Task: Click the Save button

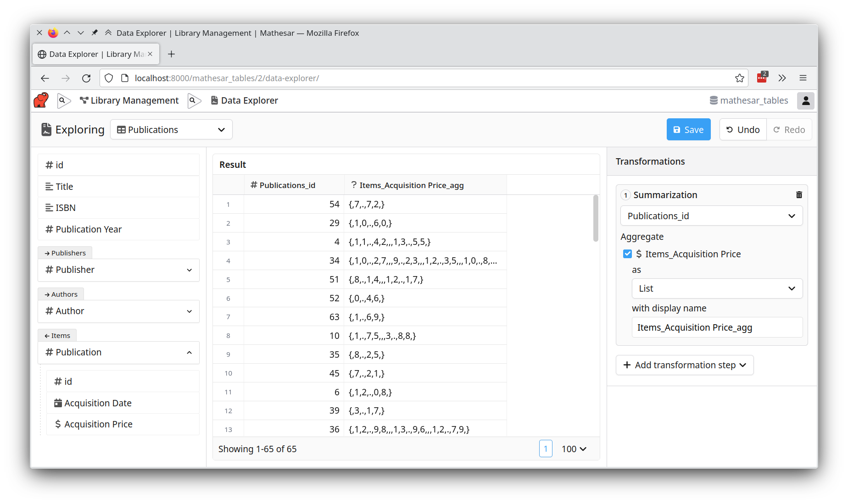Action: [688, 129]
